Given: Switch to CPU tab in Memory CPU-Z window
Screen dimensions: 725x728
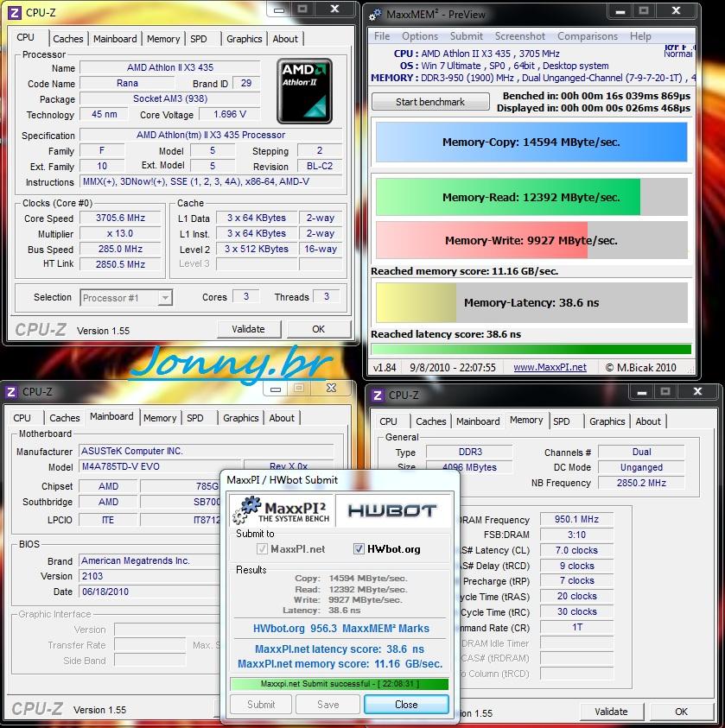Looking at the screenshot, I should pyautogui.click(x=388, y=421).
